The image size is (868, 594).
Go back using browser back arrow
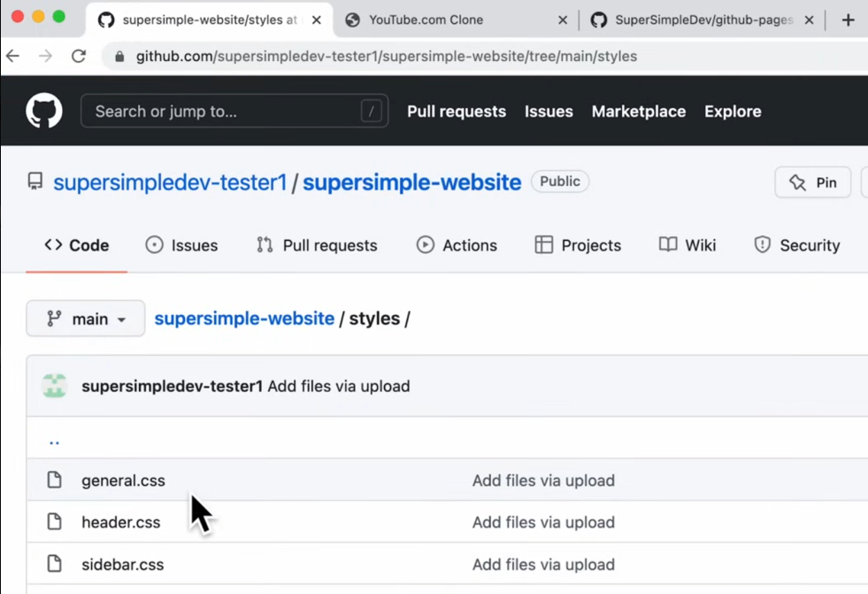(x=12, y=56)
